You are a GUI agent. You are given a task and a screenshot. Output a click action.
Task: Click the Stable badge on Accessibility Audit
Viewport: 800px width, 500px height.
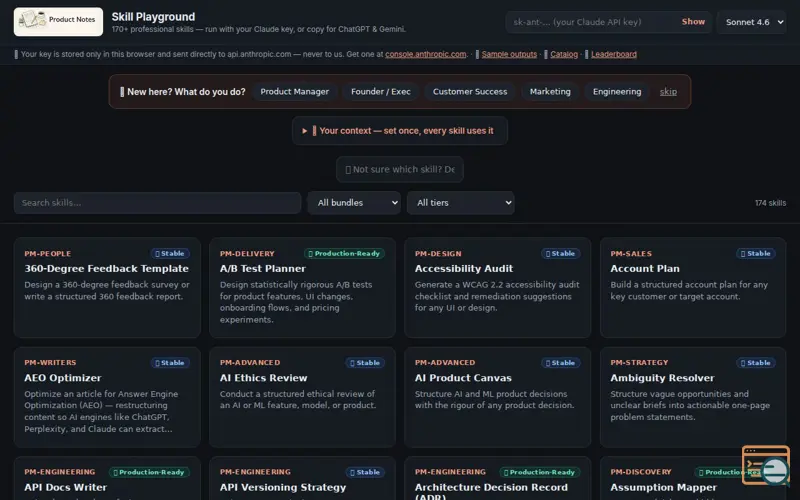tap(560, 254)
